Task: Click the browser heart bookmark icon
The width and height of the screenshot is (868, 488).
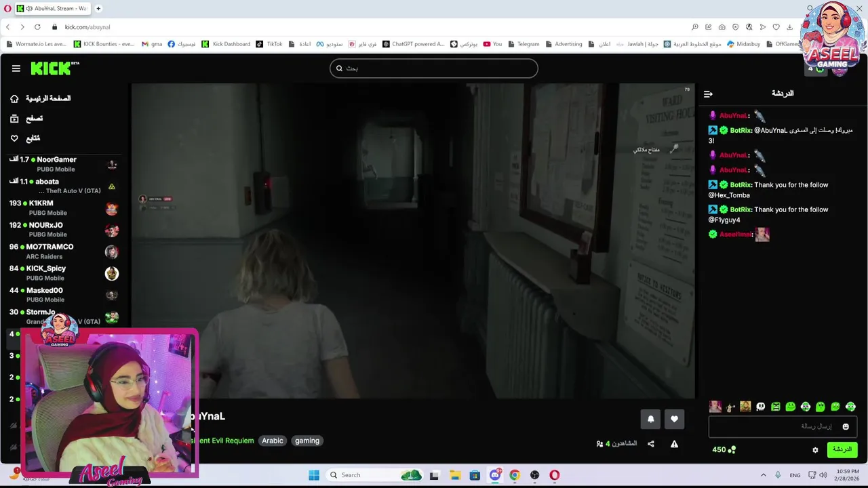Action: (x=776, y=27)
